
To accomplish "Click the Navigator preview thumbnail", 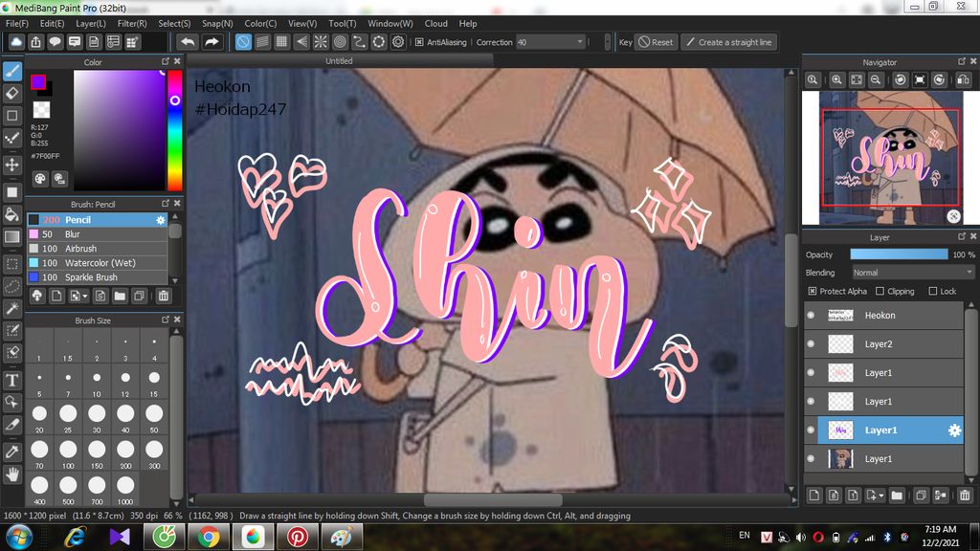I will click(891, 158).
